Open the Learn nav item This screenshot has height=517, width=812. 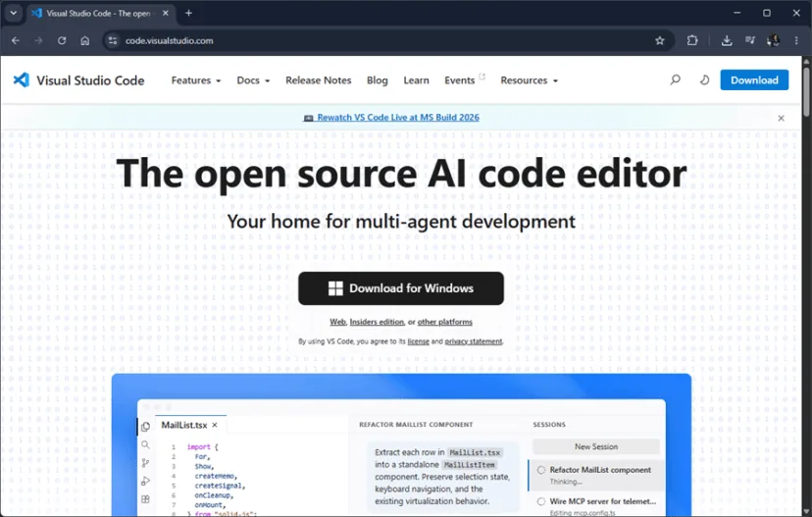pyautogui.click(x=416, y=80)
